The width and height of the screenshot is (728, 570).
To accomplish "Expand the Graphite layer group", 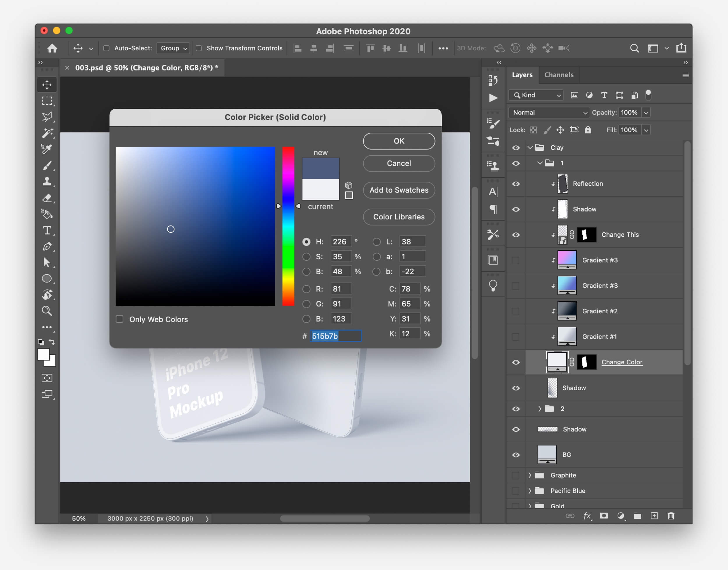I will [x=530, y=475].
